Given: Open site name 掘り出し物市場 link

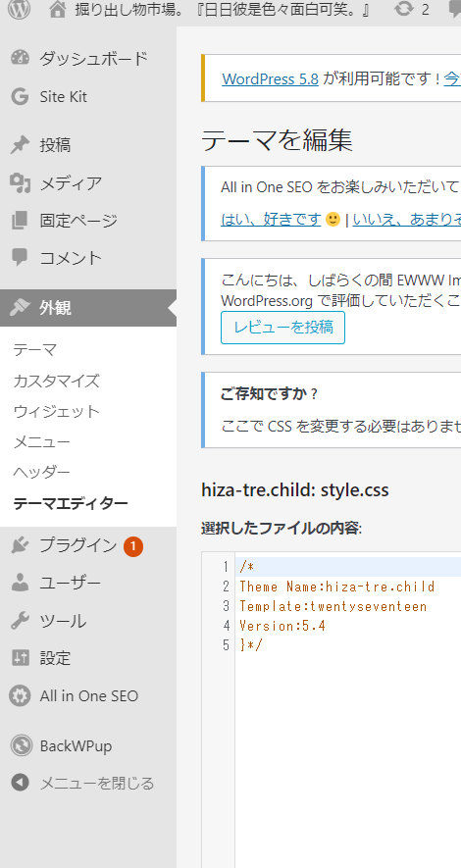Looking at the screenshot, I should pyautogui.click(x=223, y=10).
